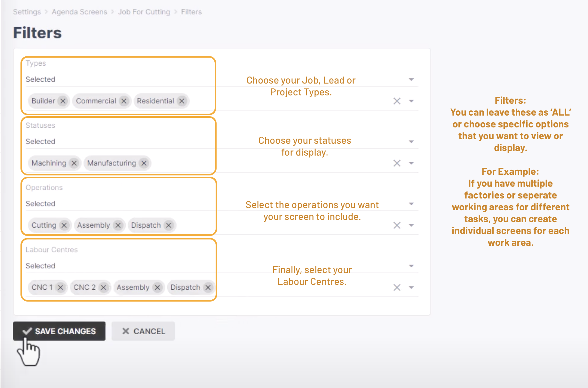Image resolution: width=588 pixels, height=388 pixels.
Task: Clear all selected Operations values
Action: (397, 225)
